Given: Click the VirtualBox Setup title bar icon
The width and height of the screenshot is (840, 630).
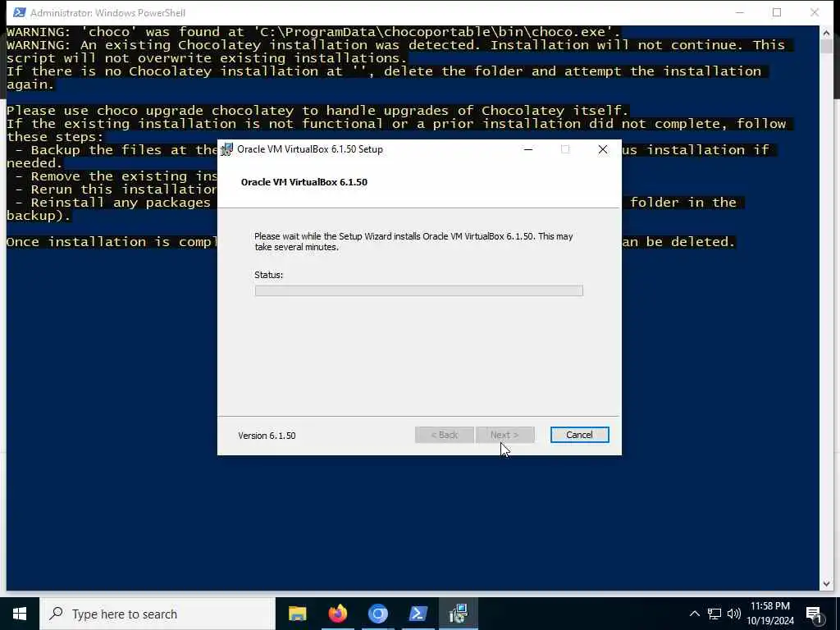Looking at the screenshot, I should tap(227, 149).
